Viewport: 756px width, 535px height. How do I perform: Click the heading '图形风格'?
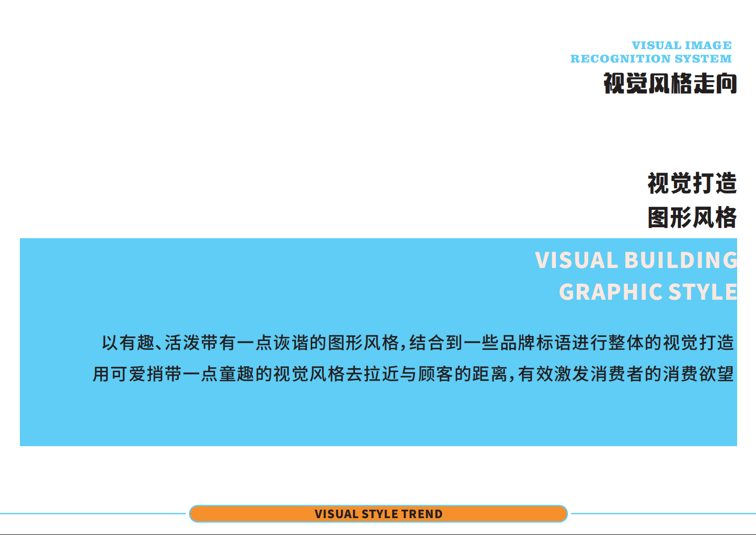point(692,217)
